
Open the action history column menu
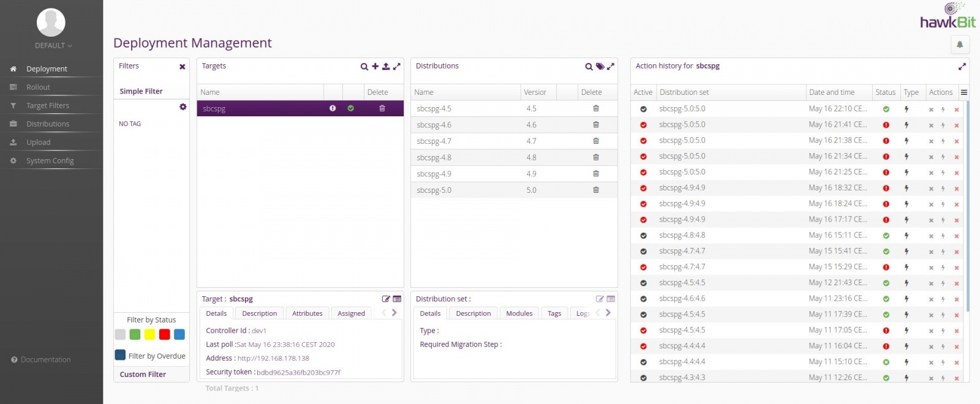pos(963,92)
